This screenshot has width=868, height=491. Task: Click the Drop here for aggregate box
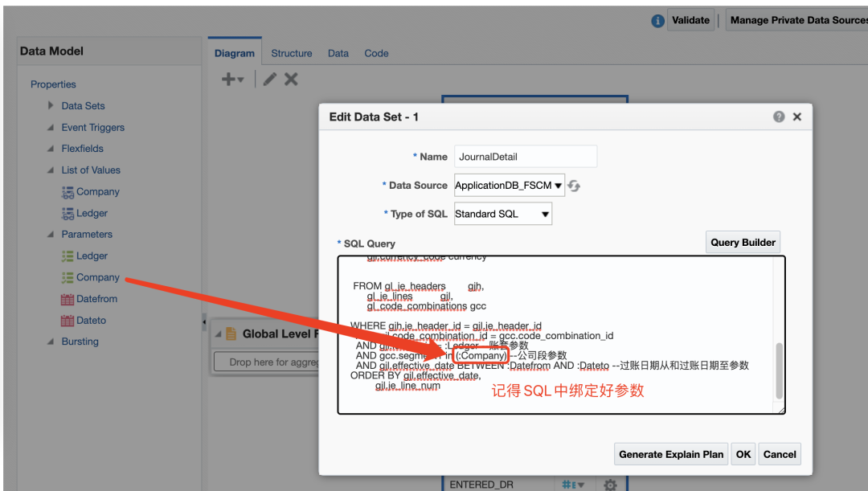point(266,362)
